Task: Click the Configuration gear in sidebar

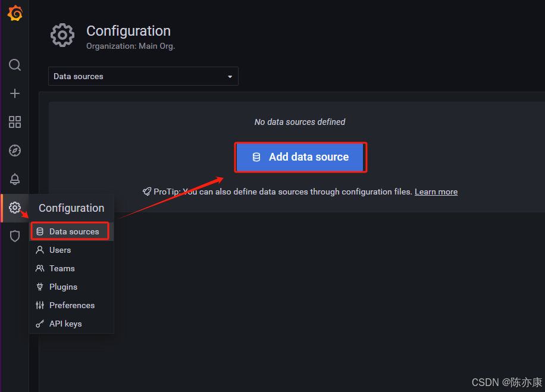Action: pyautogui.click(x=15, y=208)
